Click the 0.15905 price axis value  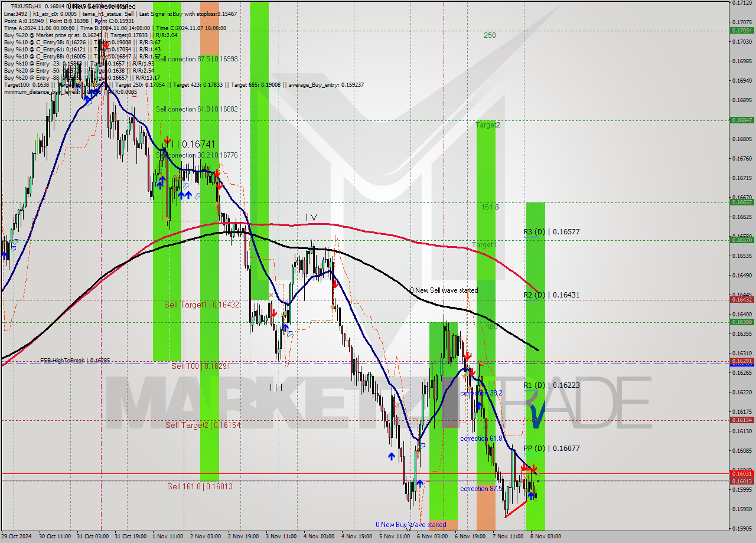click(742, 528)
